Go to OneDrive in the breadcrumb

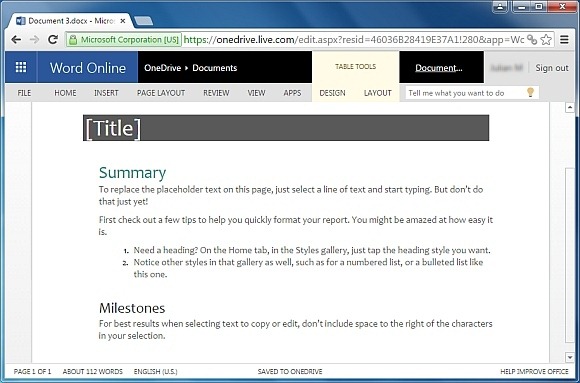point(162,68)
